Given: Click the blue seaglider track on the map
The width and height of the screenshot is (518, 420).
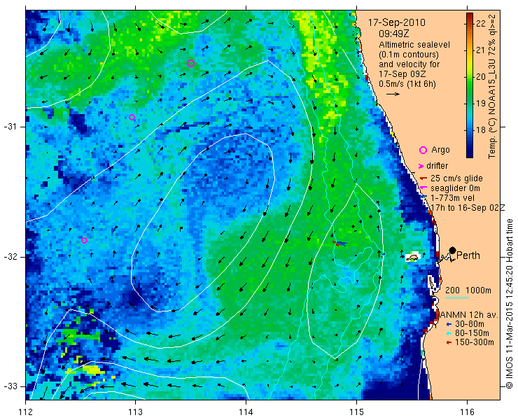Looking at the screenshot, I should [x=342, y=244].
